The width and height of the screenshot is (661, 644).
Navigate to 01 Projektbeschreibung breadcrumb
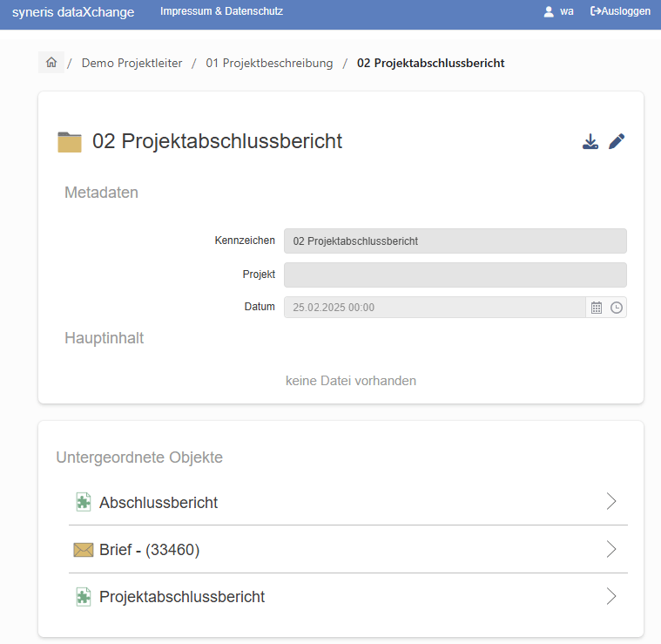[x=269, y=63]
